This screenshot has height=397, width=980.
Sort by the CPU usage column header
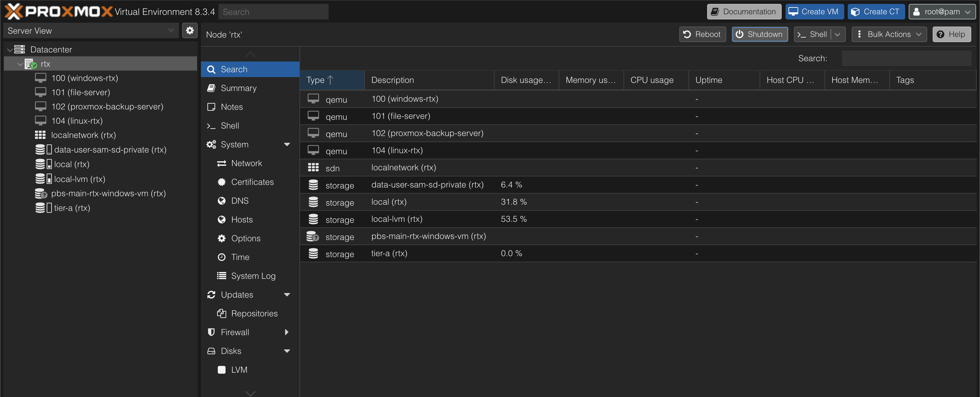(656, 80)
